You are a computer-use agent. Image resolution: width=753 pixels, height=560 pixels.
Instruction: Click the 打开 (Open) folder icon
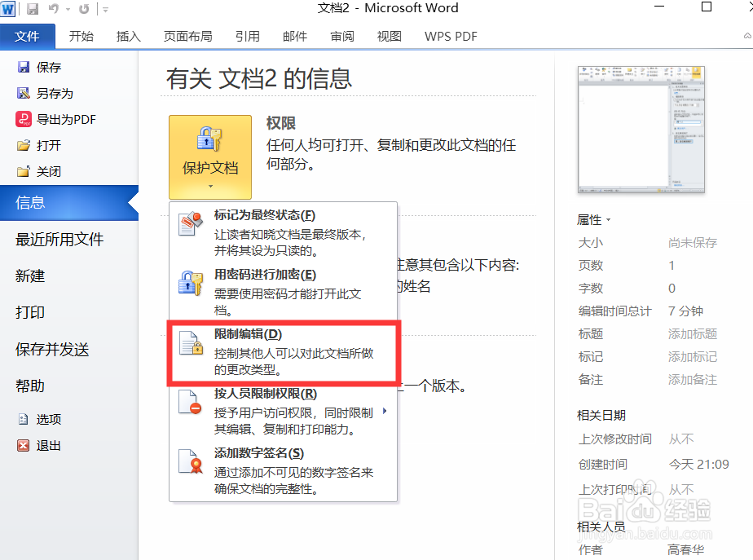[x=25, y=145]
